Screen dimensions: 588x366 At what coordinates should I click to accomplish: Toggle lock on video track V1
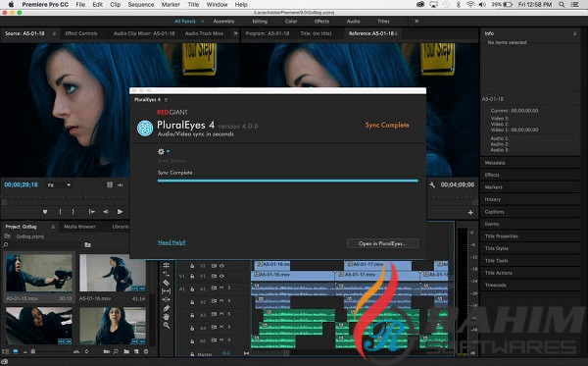pyautogui.click(x=192, y=276)
